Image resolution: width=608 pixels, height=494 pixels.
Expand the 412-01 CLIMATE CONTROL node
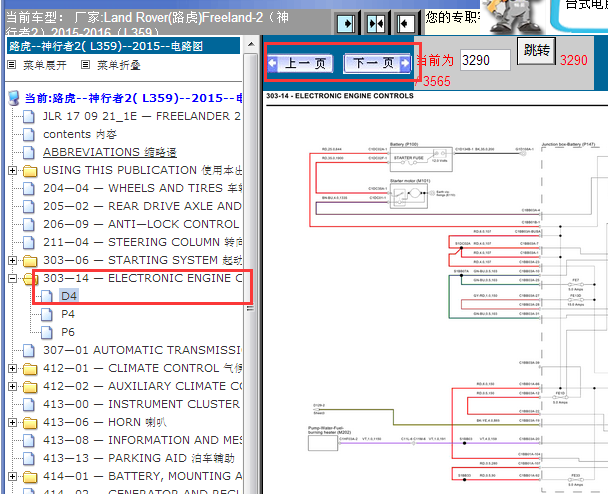click(x=12, y=368)
